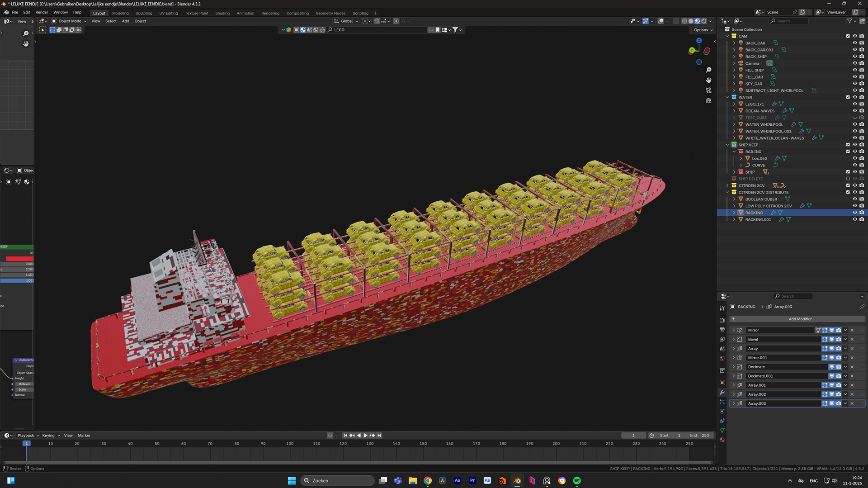Screen dimensions: 868x488
Task: Open the Global transform orientation dropdown
Action: point(346,21)
